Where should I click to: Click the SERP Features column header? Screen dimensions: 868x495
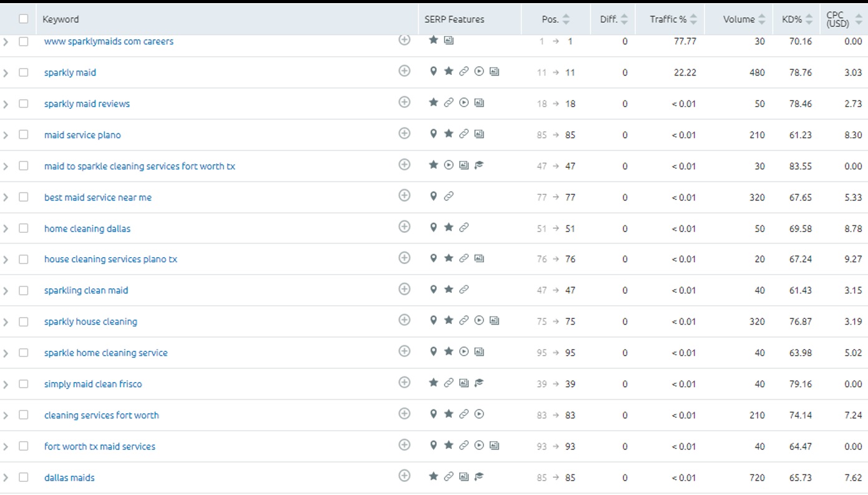tap(454, 19)
